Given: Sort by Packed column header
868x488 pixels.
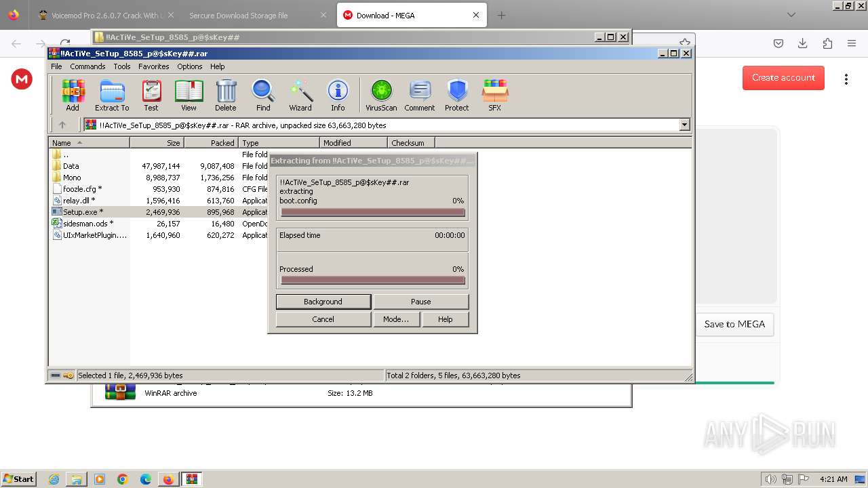Looking at the screenshot, I should [212, 143].
